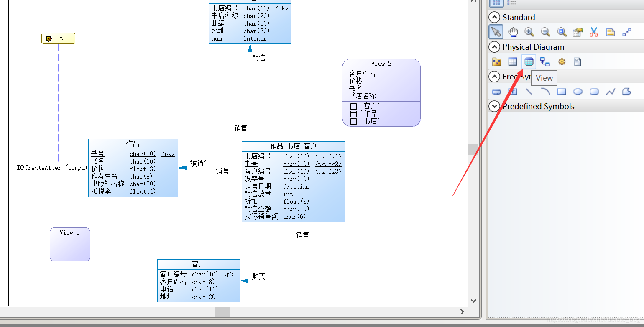
Task: Select the empty View_3 view symbol
Action: tap(70, 244)
